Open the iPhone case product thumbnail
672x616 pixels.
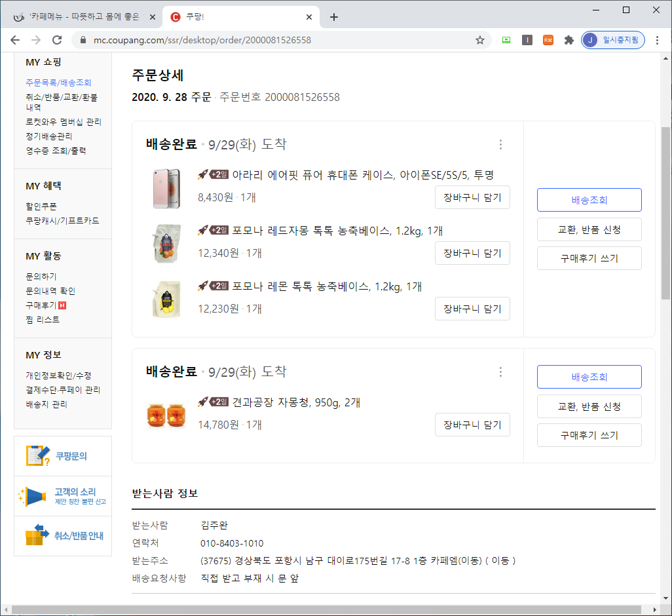[167, 189]
